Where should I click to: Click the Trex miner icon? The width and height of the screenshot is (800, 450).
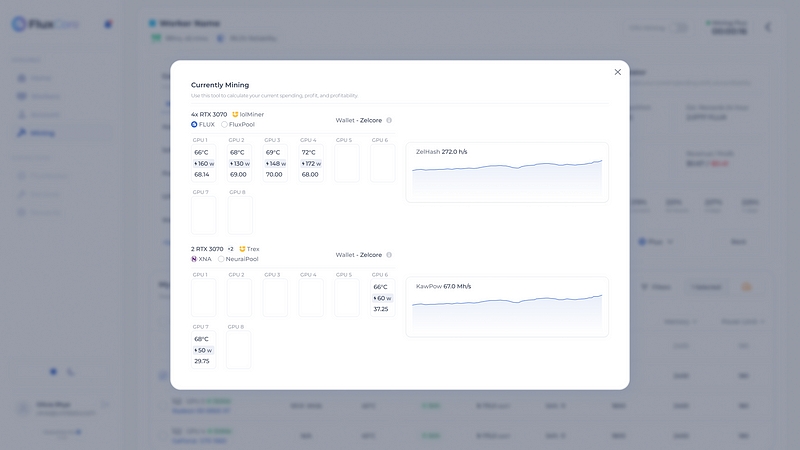tap(242, 249)
